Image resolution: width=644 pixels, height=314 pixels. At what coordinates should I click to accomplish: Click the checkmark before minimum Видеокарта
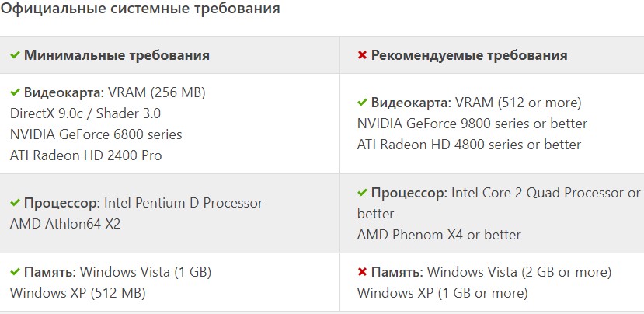pyautogui.click(x=16, y=92)
